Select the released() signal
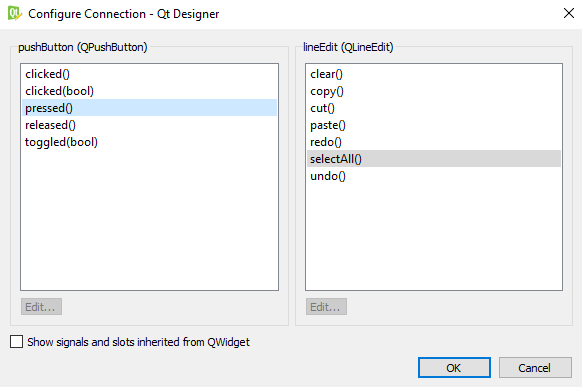This screenshot has width=582, height=387. click(x=149, y=125)
